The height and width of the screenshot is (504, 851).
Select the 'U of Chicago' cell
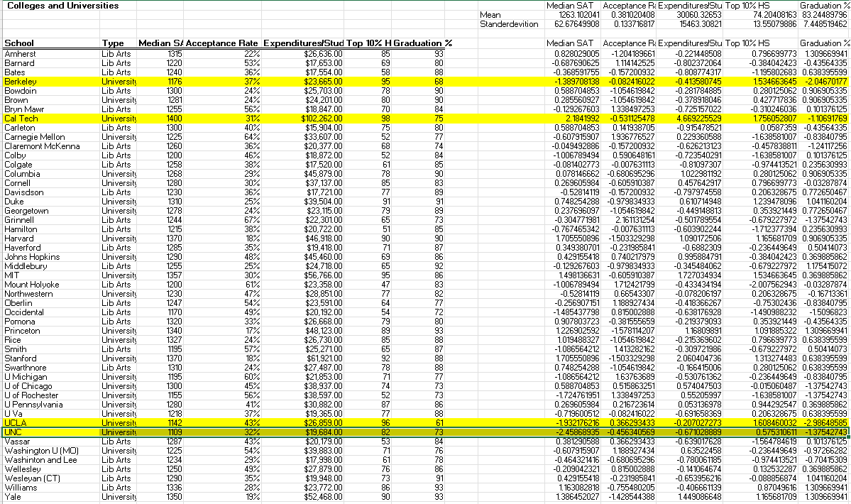pyautogui.click(x=28, y=385)
